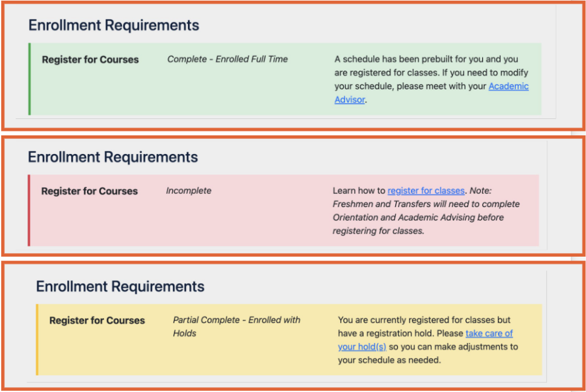Viewport: 586px width, 392px height.
Task: Click "Partial Complete - Enrolled with Holds" status
Action: [236, 320]
